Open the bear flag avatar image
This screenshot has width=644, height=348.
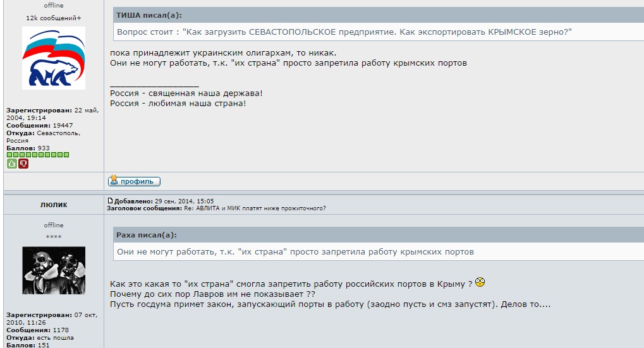(x=54, y=58)
